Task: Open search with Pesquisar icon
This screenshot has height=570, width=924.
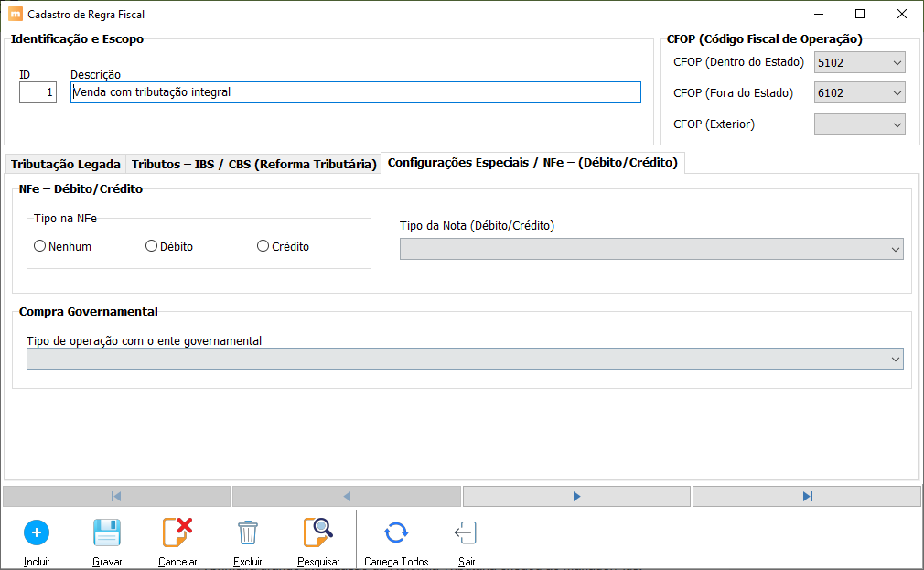Action: (x=317, y=532)
